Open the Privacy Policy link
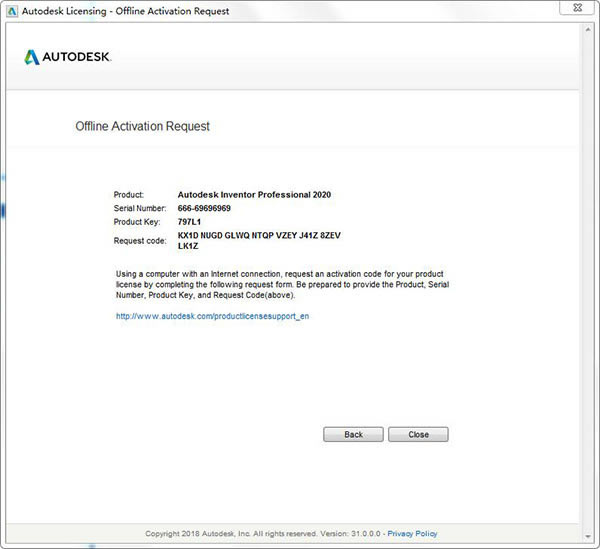 [x=412, y=534]
